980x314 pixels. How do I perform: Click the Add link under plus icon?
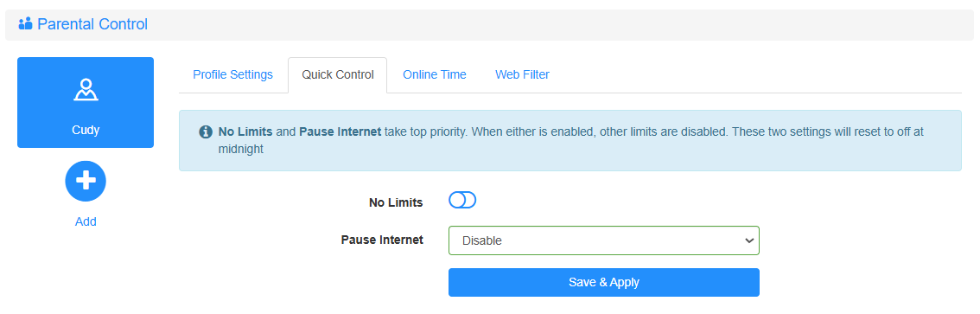click(x=86, y=221)
